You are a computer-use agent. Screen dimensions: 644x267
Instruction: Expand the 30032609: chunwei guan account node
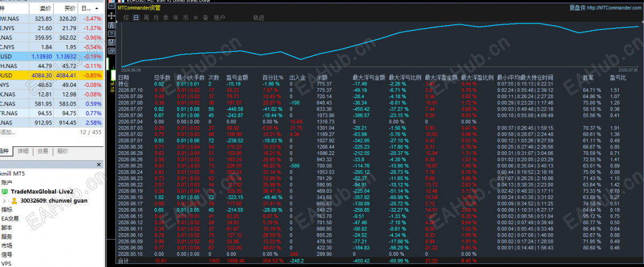pyautogui.click(x=4, y=201)
